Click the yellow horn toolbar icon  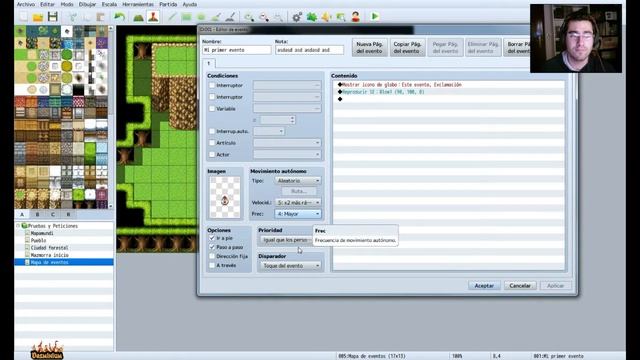click(326, 17)
